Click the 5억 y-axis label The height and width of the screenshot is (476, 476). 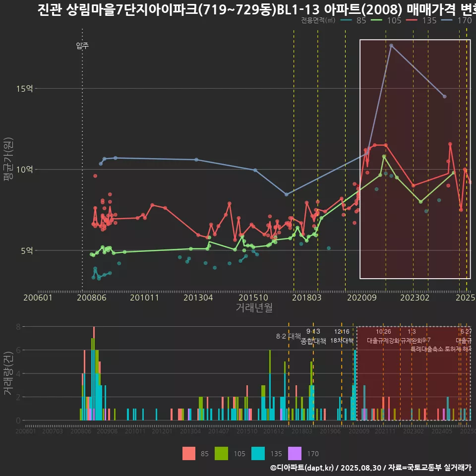27,250
